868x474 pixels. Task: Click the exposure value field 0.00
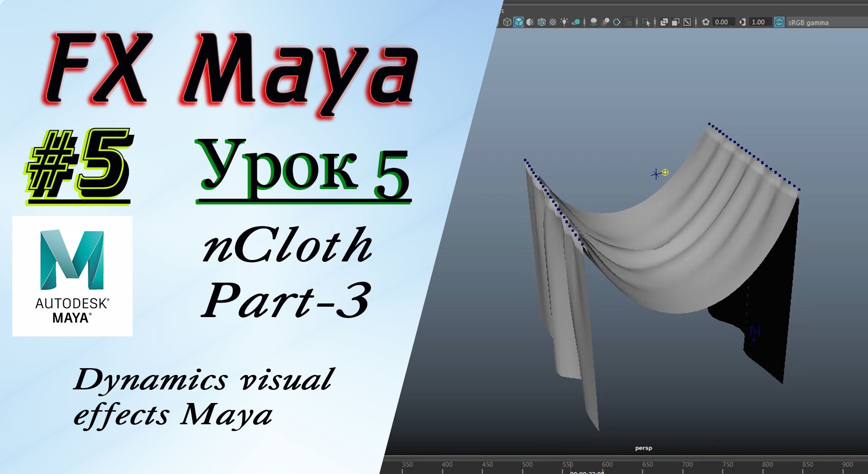(723, 22)
